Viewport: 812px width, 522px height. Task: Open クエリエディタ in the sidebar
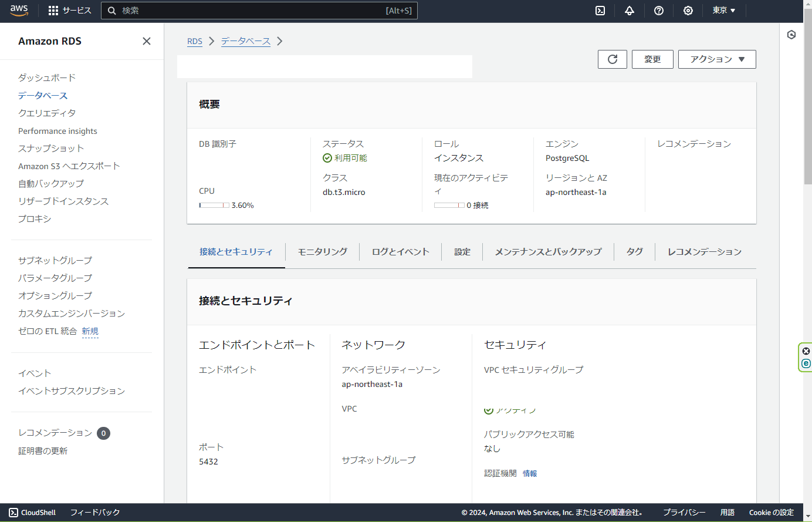47,113
